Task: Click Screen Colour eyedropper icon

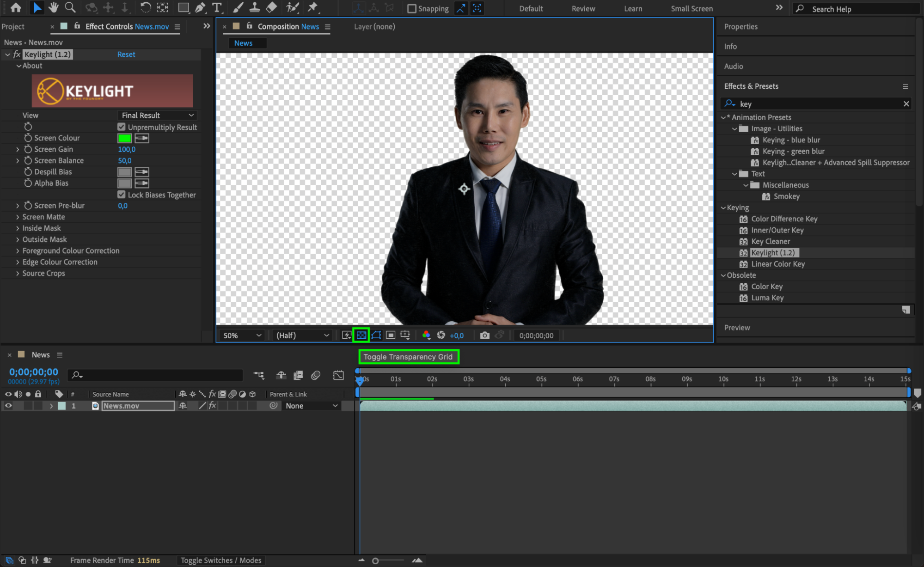Action: click(x=142, y=138)
